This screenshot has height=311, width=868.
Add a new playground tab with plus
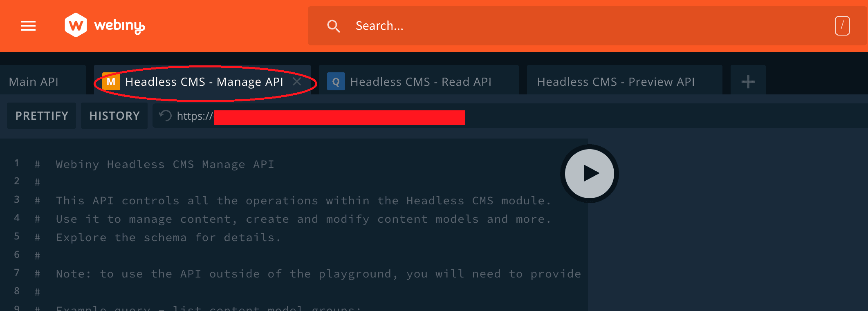point(748,82)
